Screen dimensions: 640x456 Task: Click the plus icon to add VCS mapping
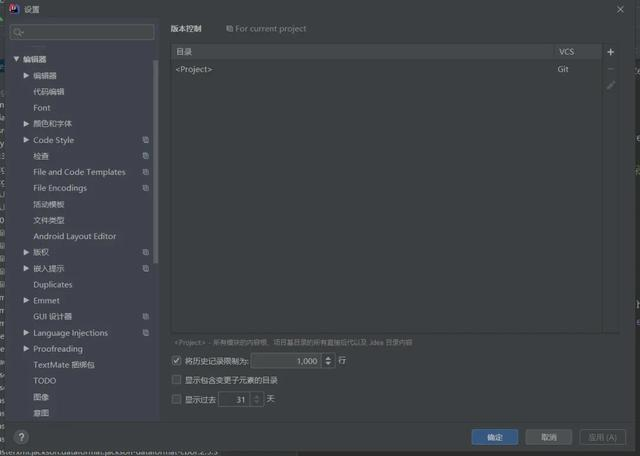610,52
